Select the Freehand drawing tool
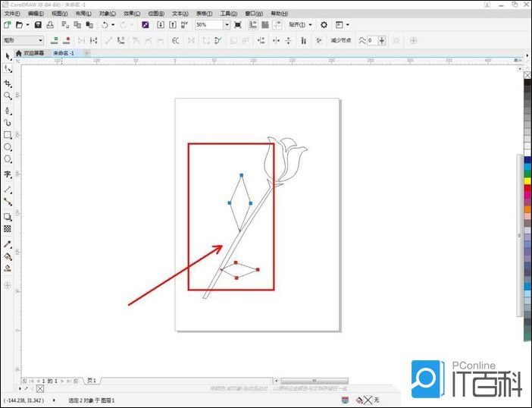532x408 pixels. click(8, 111)
